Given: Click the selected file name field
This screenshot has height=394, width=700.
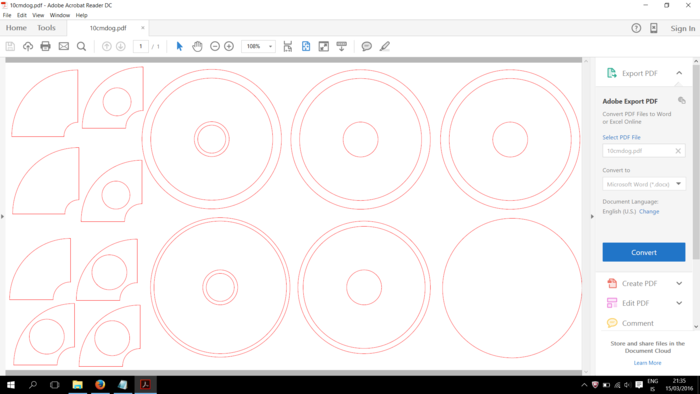Looking at the screenshot, I should tap(643, 151).
